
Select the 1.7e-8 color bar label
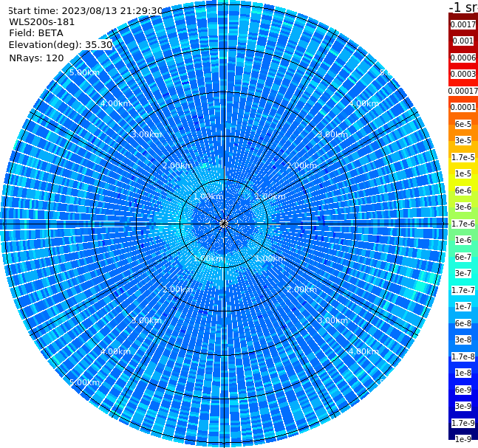click(463, 356)
